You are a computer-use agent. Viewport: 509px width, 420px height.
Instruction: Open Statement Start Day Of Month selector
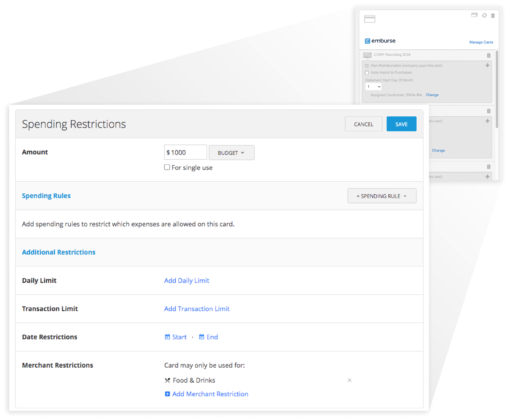coord(373,87)
